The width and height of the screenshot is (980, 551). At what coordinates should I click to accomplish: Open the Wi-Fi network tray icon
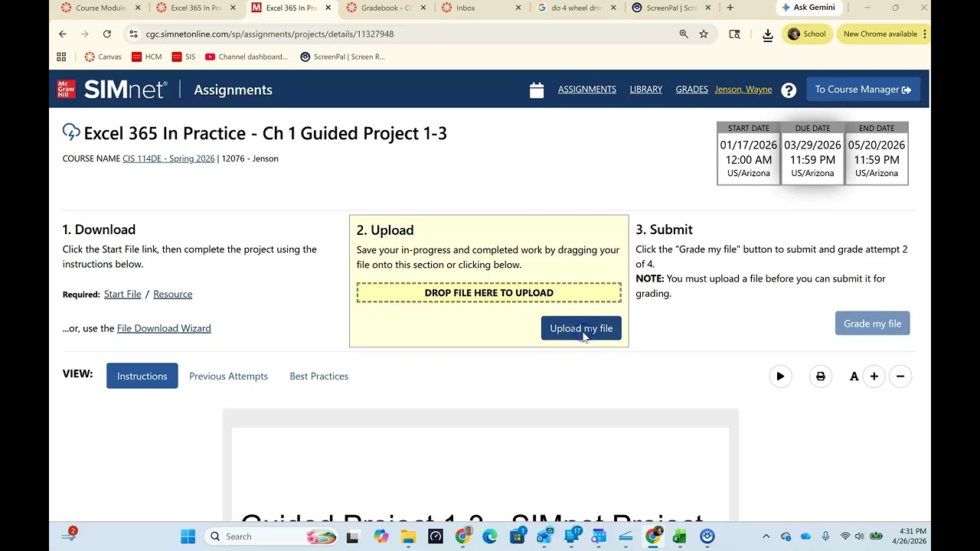(844, 536)
